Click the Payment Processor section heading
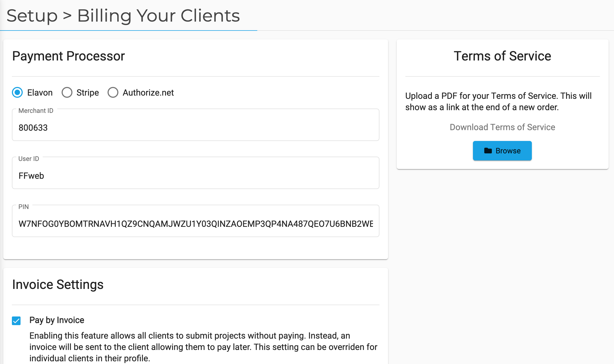Viewport: 614px width, 364px height. click(x=68, y=56)
